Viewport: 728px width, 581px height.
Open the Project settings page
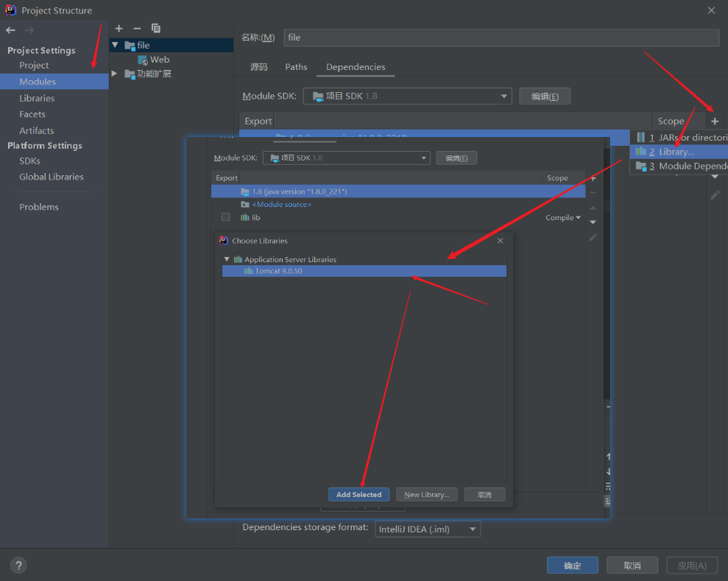[x=34, y=66]
